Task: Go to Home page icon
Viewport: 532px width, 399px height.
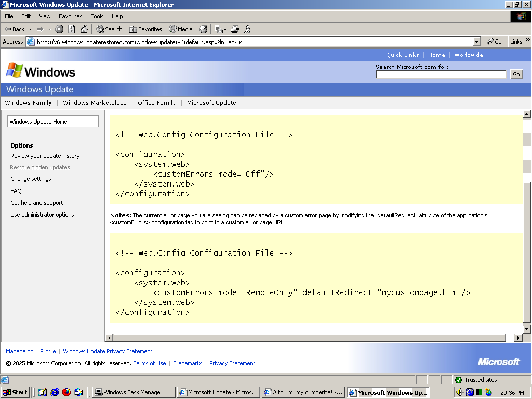Action: coord(84,29)
